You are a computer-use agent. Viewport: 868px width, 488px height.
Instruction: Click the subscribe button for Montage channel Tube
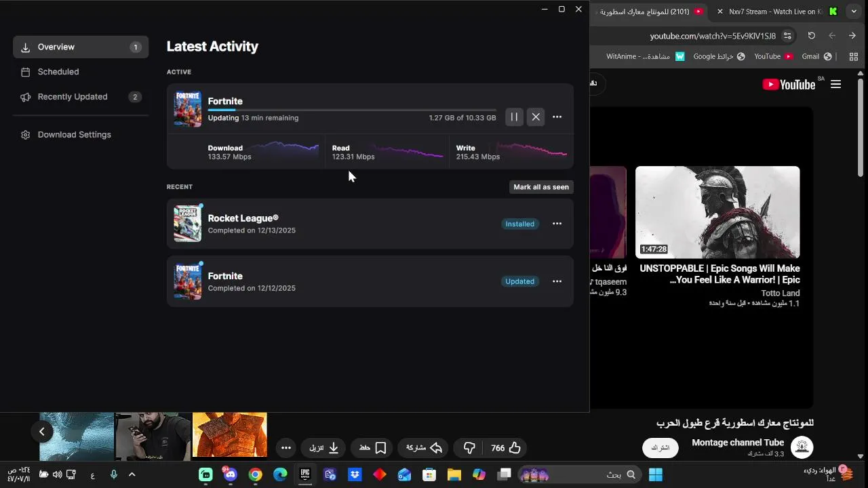click(x=660, y=448)
